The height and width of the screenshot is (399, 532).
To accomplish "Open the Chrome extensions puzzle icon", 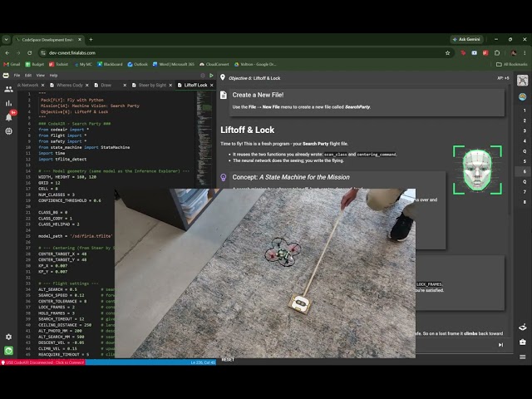I will [x=497, y=53].
